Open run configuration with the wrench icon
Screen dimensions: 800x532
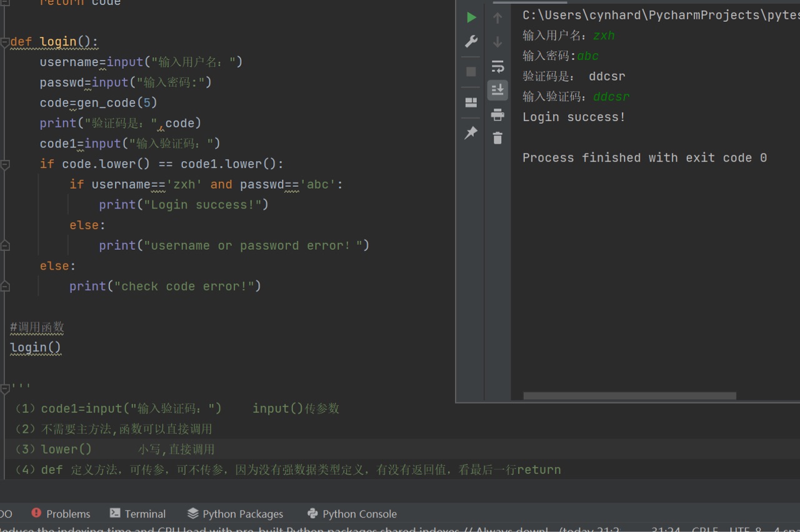point(471,42)
